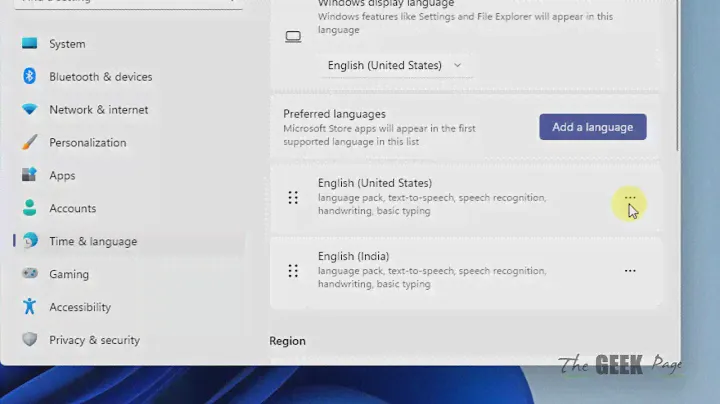Viewport: 720px width, 404px height.
Task: Open Personalization via the paintbrush icon
Action: (x=30, y=143)
